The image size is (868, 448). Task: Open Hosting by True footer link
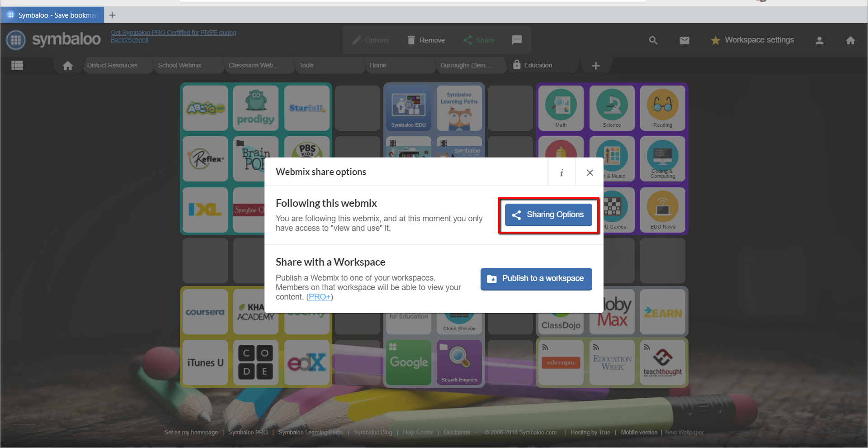pyautogui.click(x=590, y=433)
